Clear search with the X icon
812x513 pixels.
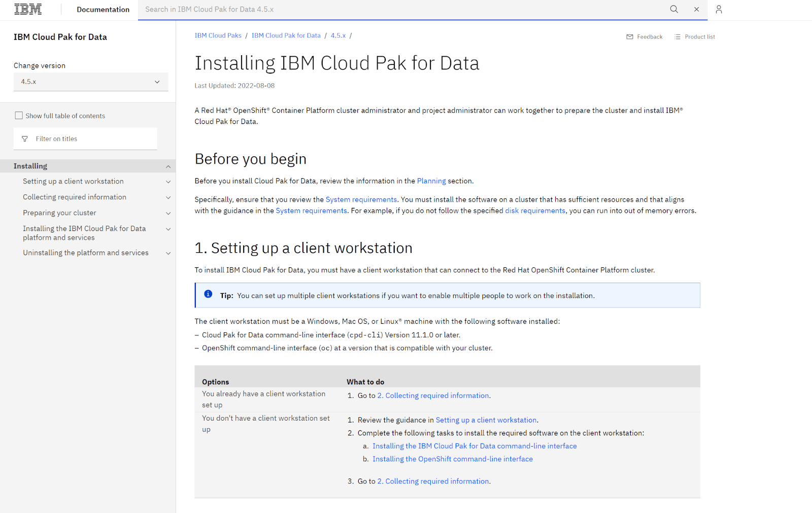(696, 9)
